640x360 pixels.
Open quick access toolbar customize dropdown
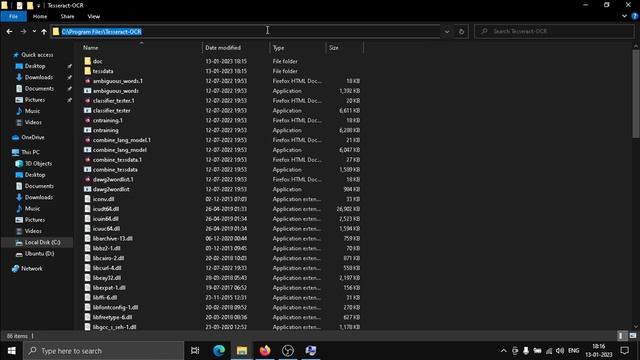38,6
